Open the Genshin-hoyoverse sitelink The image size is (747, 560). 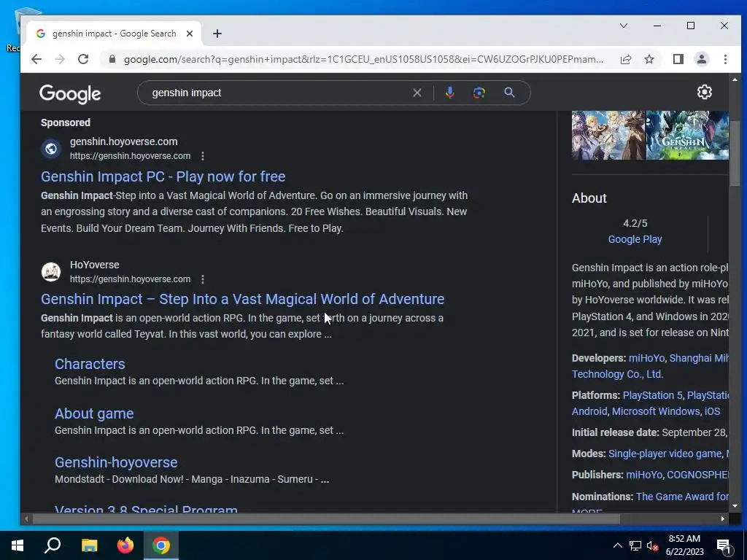pos(116,462)
